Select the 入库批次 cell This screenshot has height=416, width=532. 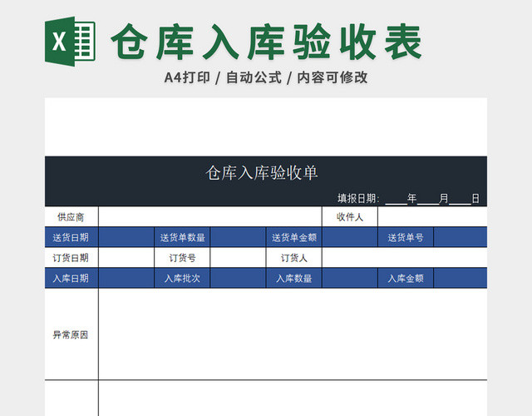[x=182, y=278]
